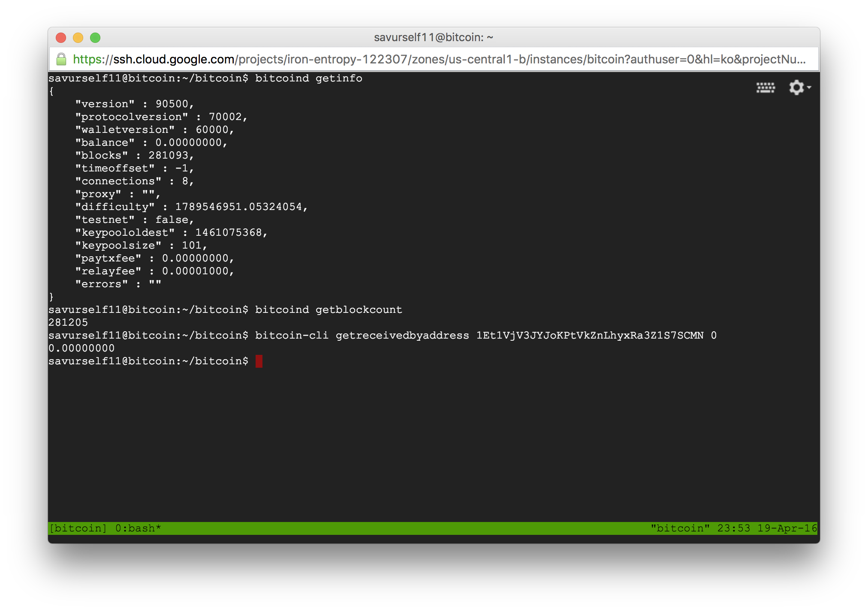Screen dimensions: 868x612
Task: Click the '"walletversion" : 60000,' line
Action: (x=155, y=129)
